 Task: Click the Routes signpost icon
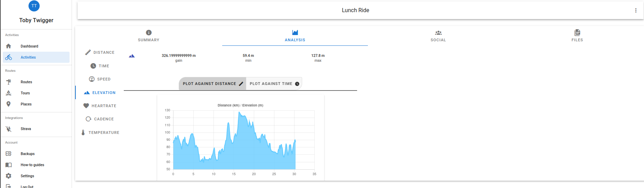click(9, 82)
